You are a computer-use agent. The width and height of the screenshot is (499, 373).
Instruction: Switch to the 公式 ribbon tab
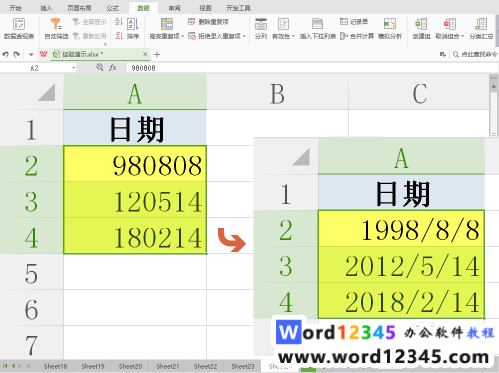pos(112,8)
